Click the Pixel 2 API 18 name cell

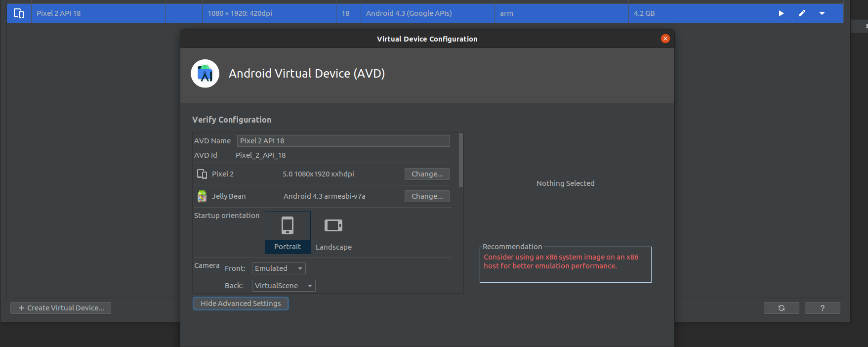click(98, 13)
